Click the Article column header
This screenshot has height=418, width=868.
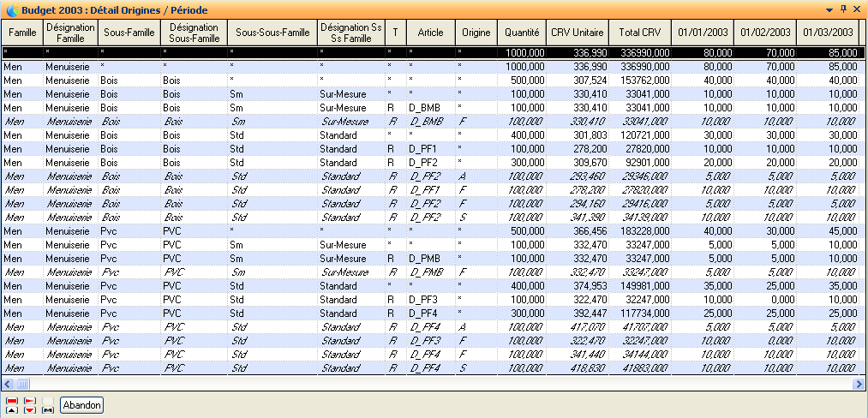coord(430,33)
